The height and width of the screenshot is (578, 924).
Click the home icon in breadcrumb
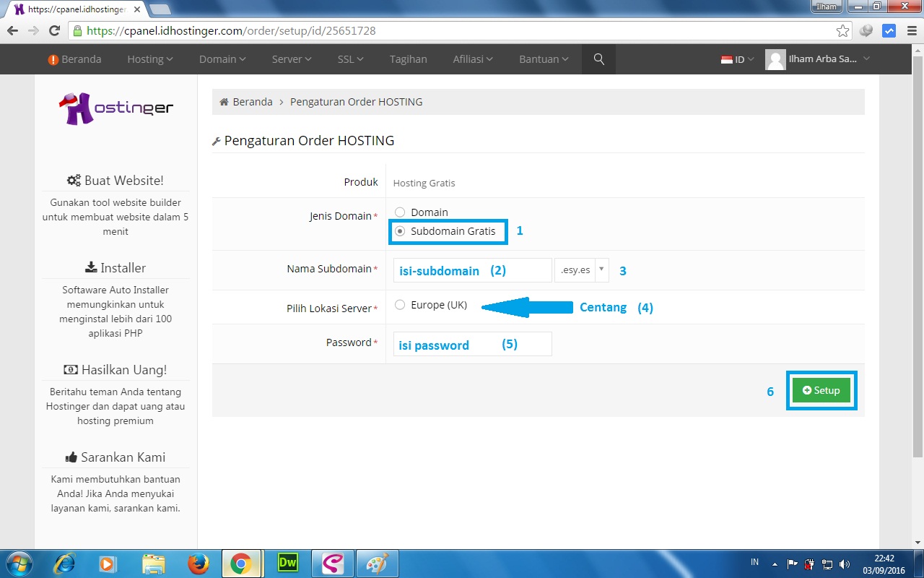tap(225, 102)
